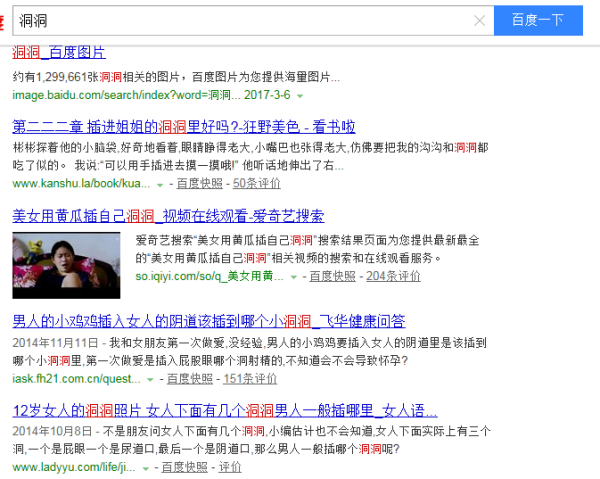Open the 151条评价 reviews link
600x479 pixels.
pyautogui.click(x=250, y=379)
